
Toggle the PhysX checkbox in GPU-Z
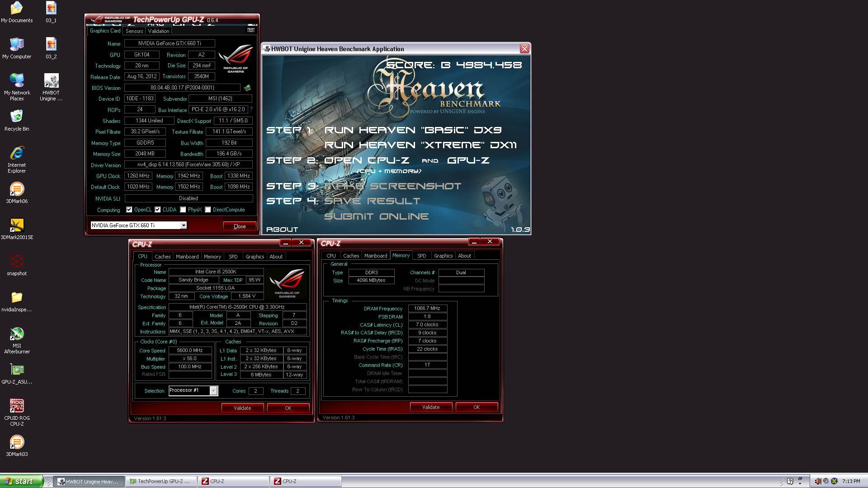183,210
